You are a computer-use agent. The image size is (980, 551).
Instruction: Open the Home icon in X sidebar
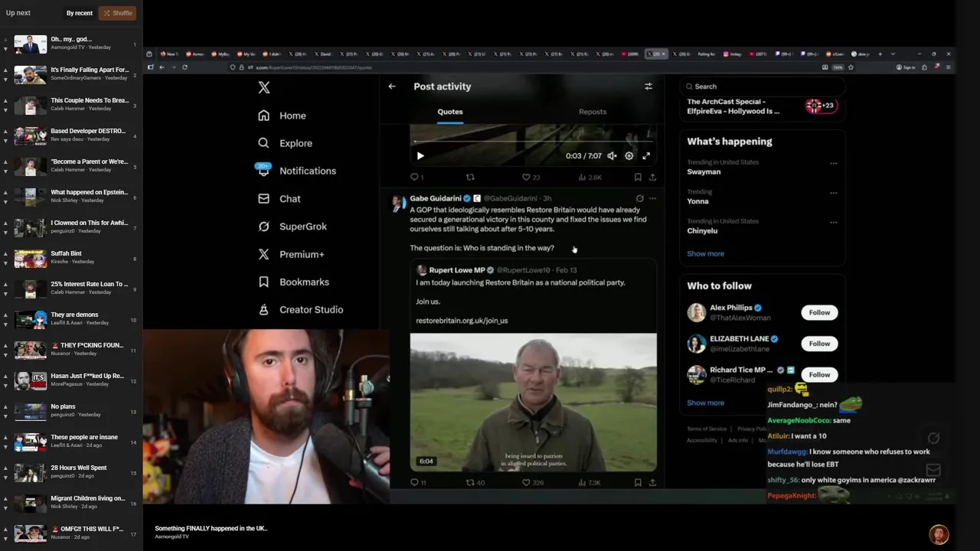coord(263,116)
